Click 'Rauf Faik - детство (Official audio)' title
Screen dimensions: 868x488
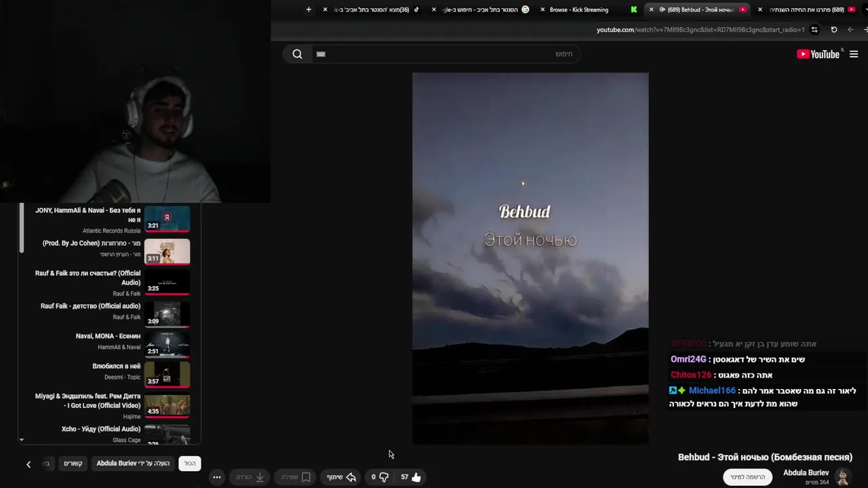point(90,306)
